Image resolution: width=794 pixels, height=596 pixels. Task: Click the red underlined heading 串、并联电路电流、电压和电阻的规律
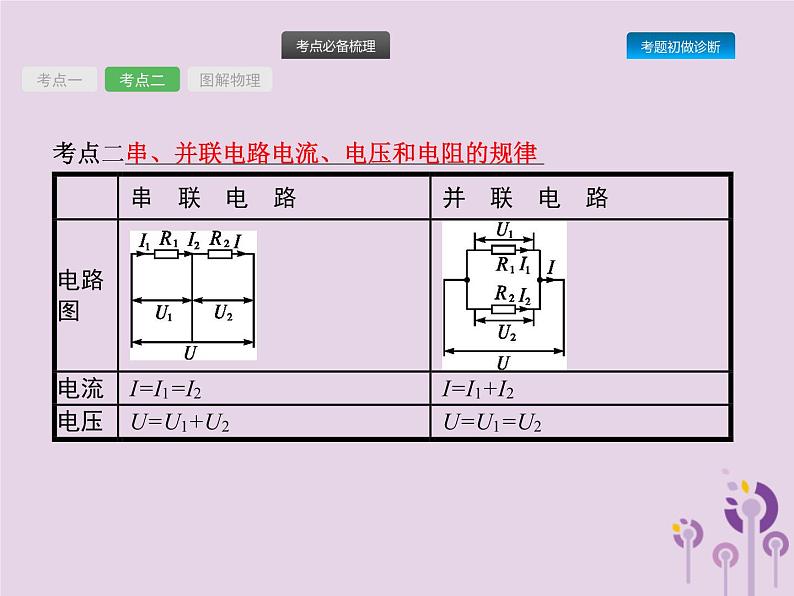334,153
